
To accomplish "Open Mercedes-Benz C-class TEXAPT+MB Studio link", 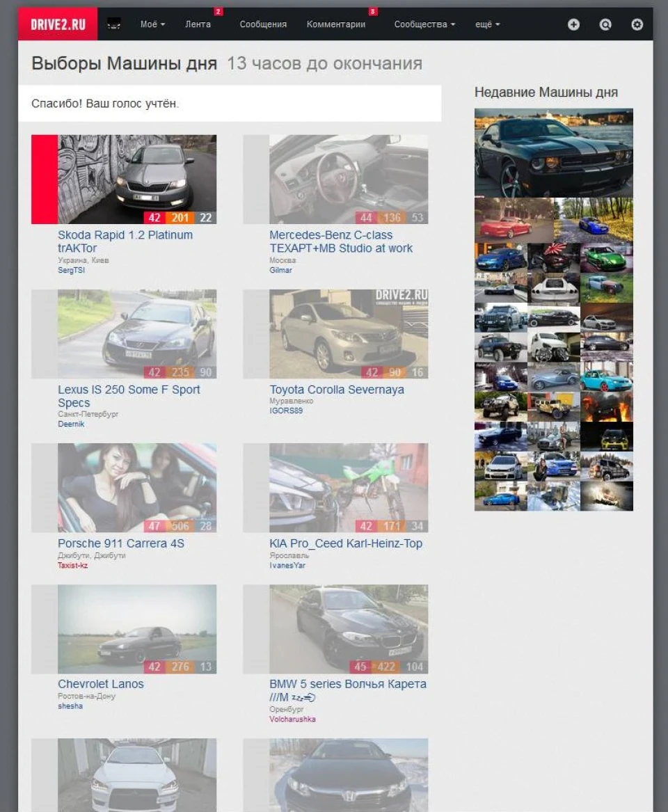I will (341, 241).
